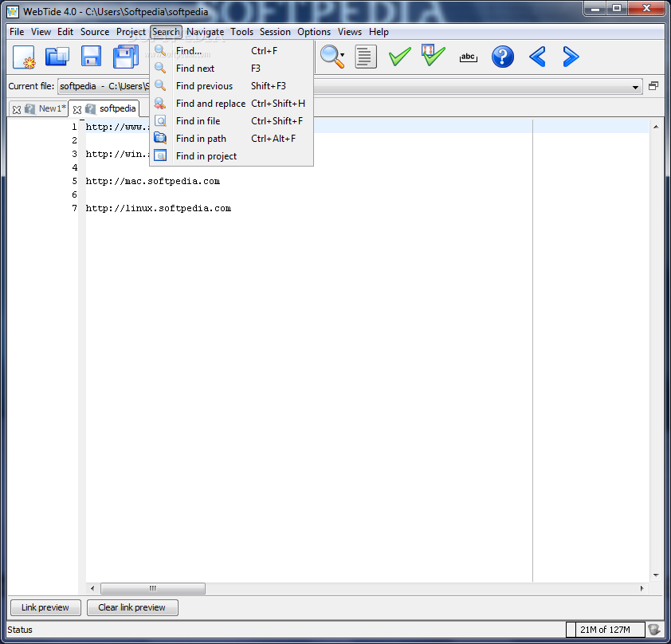The image size is (671, 644).
Task: Open the Project menu
Action: coord(131,32)
